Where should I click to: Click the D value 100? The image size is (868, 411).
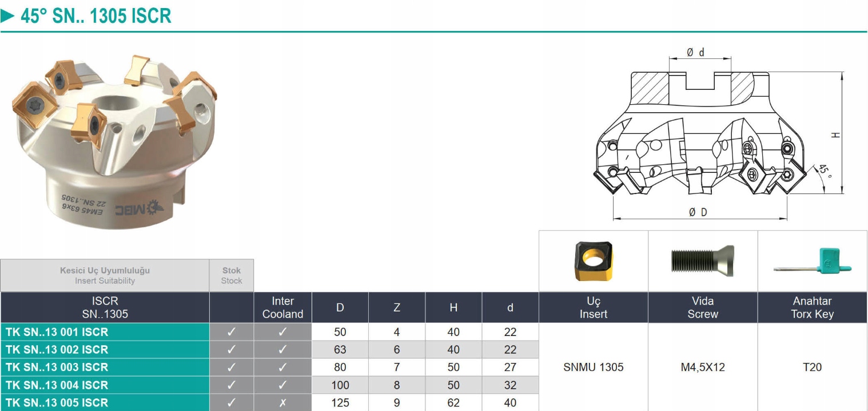tap(340, 385)
